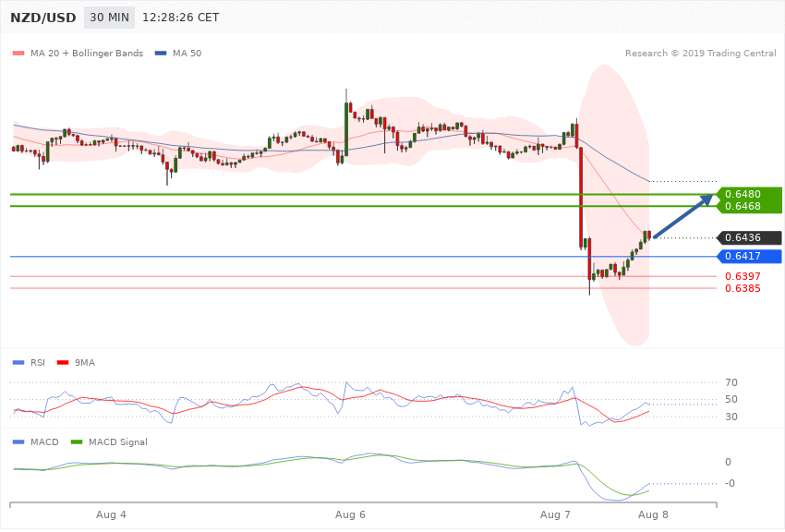Viewport: 785px width, 532px height.
Task: Click the RSI 50 axis value
Action: click(731, 399)
